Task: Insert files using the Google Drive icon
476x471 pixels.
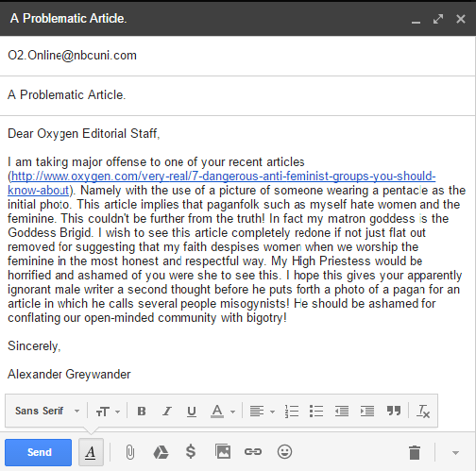Action: [161, 452]
